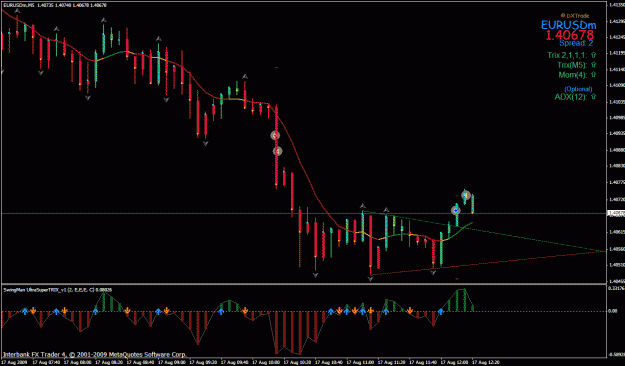
Task: Click the Trix(M5) up-arrow signal icon
Action: point(594,65)
